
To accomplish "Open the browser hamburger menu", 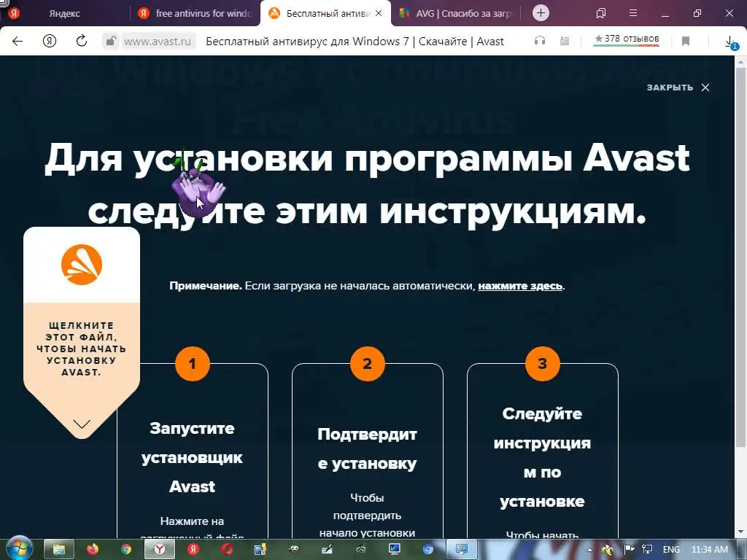I will pos(633,13).
